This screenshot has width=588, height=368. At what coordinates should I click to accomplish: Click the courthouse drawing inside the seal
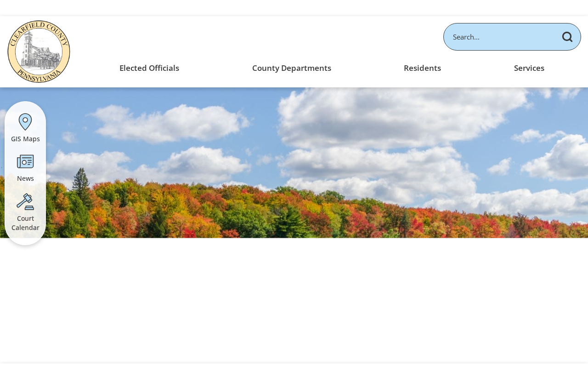39,51
